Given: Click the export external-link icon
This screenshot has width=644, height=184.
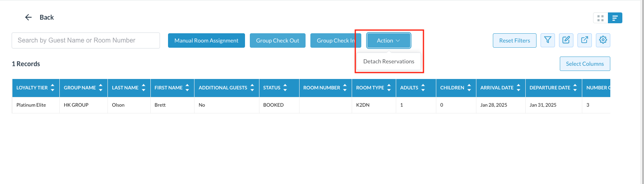Looking at the screenshot, I should pos(584,40).
